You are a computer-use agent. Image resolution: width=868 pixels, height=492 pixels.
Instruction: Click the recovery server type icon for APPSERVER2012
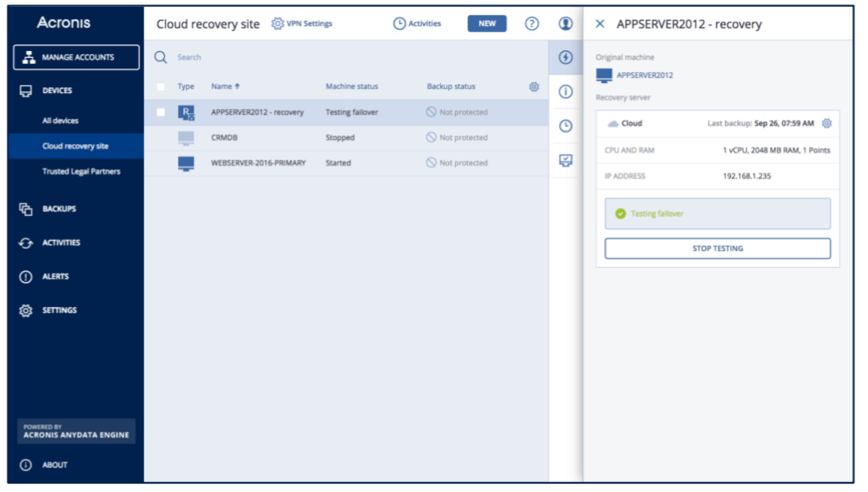coord(186,112)
